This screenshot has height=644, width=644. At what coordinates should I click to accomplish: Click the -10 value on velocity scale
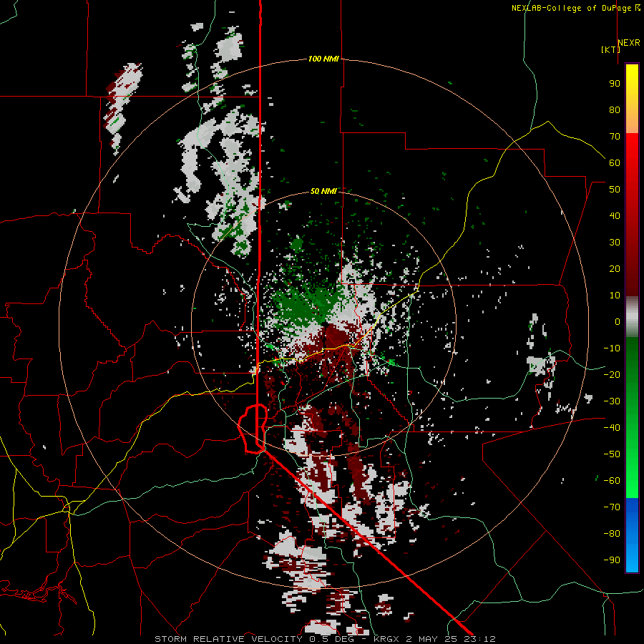[x=612, y=348]
